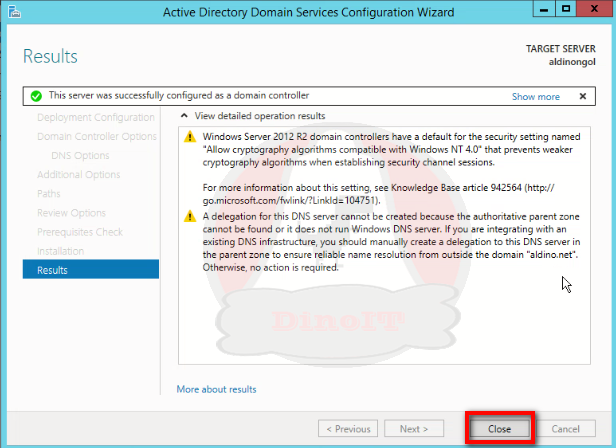Screen dimensions: 616x448
Task: Select Deployment Configuration in sidebar
Action: 96,118
